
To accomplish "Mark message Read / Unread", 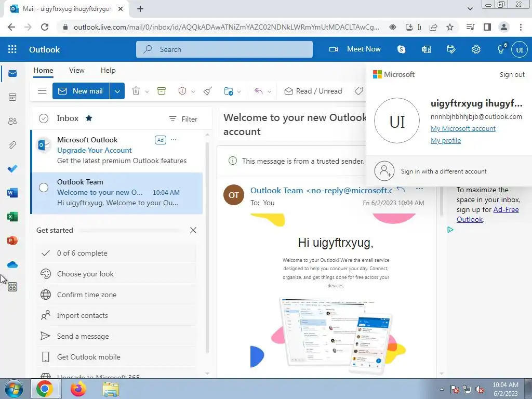I will point(313,91).
